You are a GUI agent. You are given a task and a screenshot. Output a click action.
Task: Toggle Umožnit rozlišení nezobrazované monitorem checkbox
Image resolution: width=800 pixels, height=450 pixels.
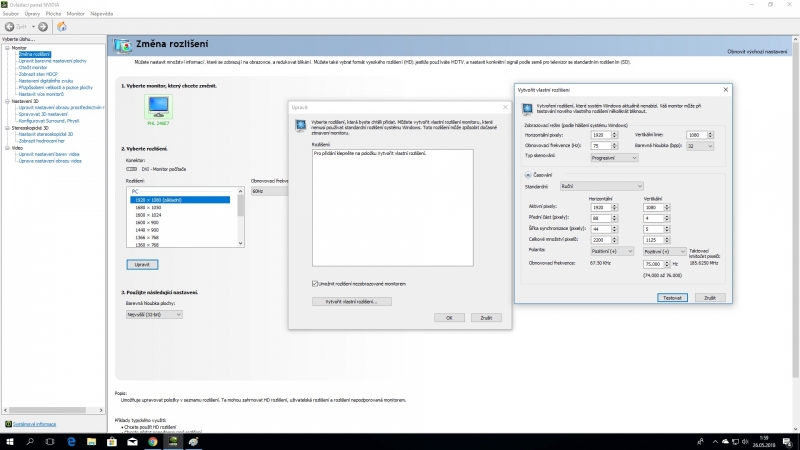click(315, 284)
